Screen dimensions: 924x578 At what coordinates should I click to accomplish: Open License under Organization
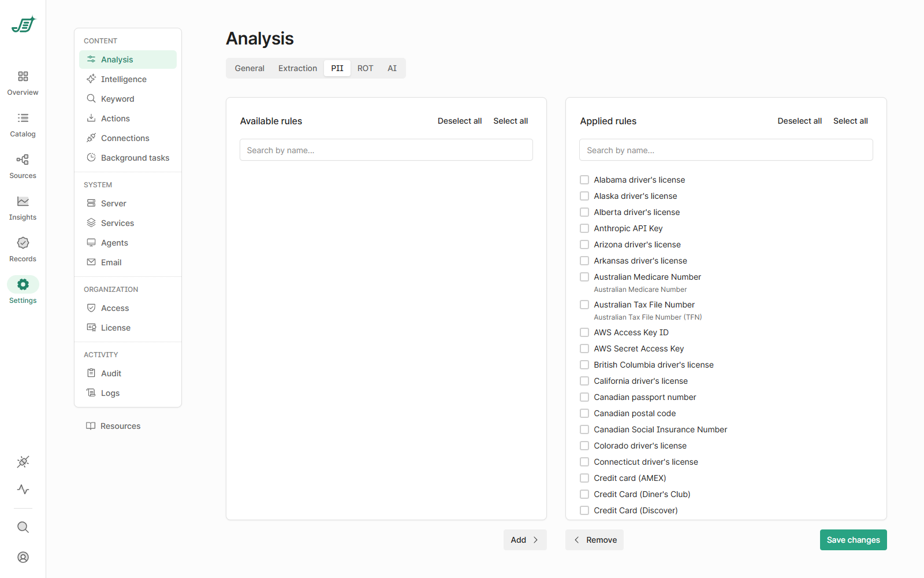pos(128,328)
